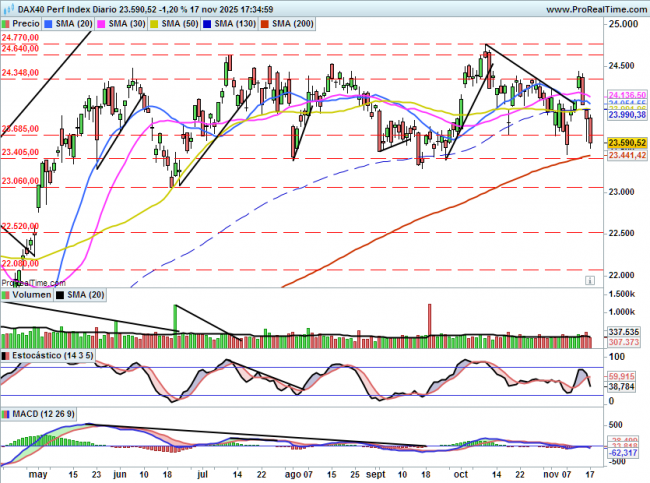Click the MACD (12 26 9) label
The height and width of the screenshot is (483, 650).
pos(38,413)
